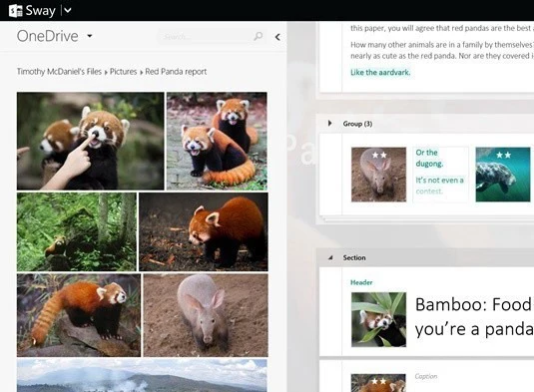Viewport: 534px width, 392px height.
Task: Click the Sway logo icon
Action: point(16,11)
